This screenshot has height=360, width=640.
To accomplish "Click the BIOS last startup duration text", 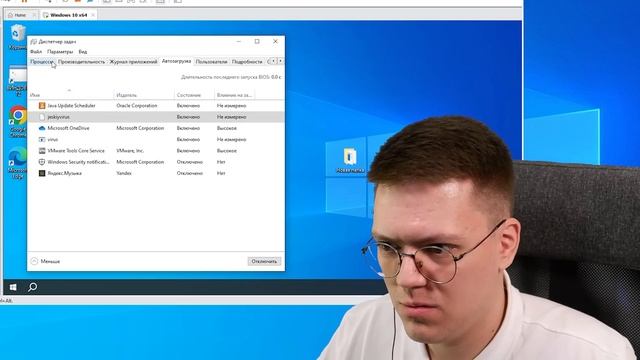I will click(231, 77).
